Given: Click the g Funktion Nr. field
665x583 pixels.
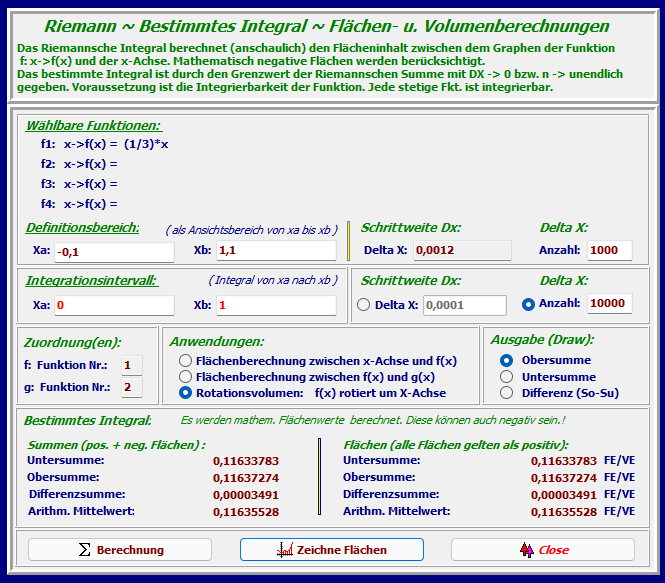Looking at the screenshot, I should [x=131, y=387].
